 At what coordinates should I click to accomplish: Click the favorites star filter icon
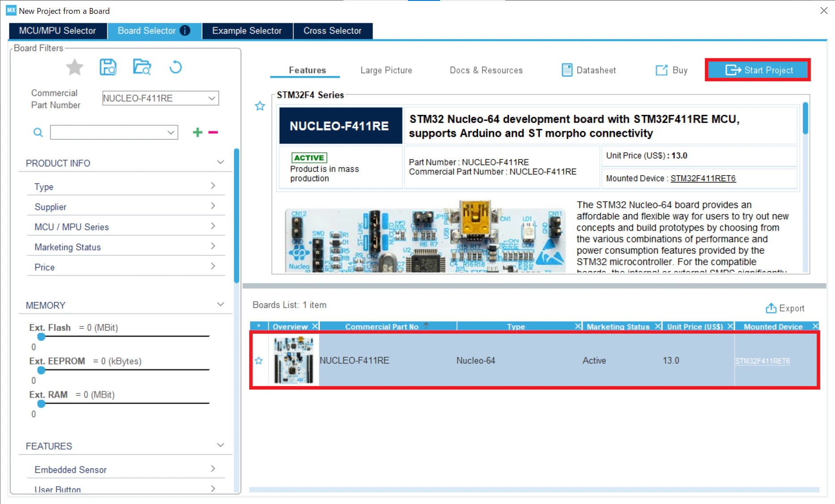pos(75,67)
